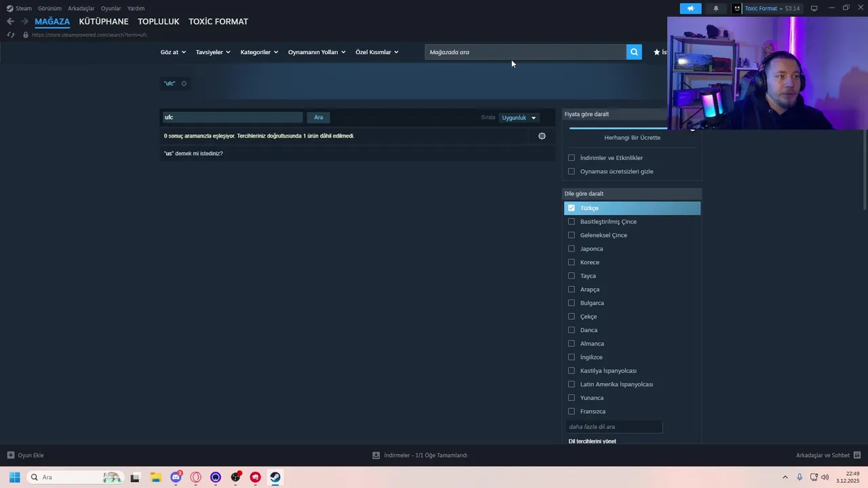Open the downloads icon in bottom bar
The image size is (868, 488).
click(x=376, y=455)
